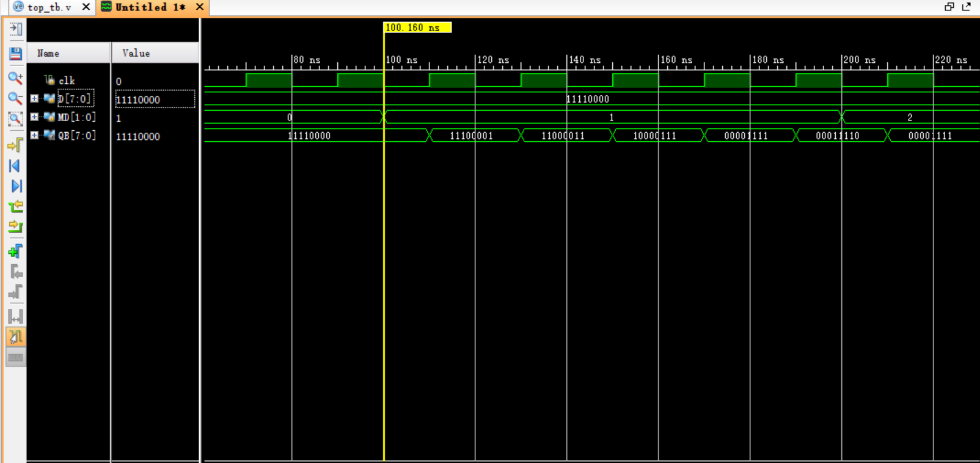The image size is (980, 463).
Task: Switch to the Untitled 1* tab
Action: point(150,7)
